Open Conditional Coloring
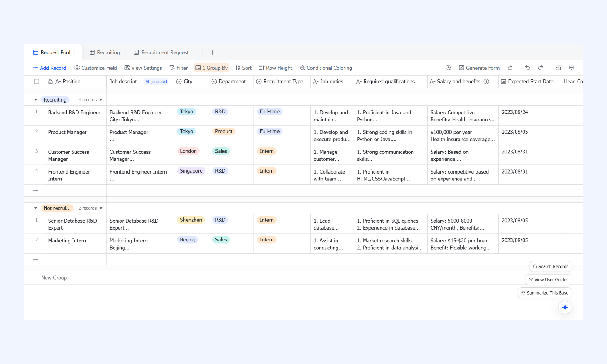Image resolution: width=607 pixels, height=364 pixels. pos(326,68)
